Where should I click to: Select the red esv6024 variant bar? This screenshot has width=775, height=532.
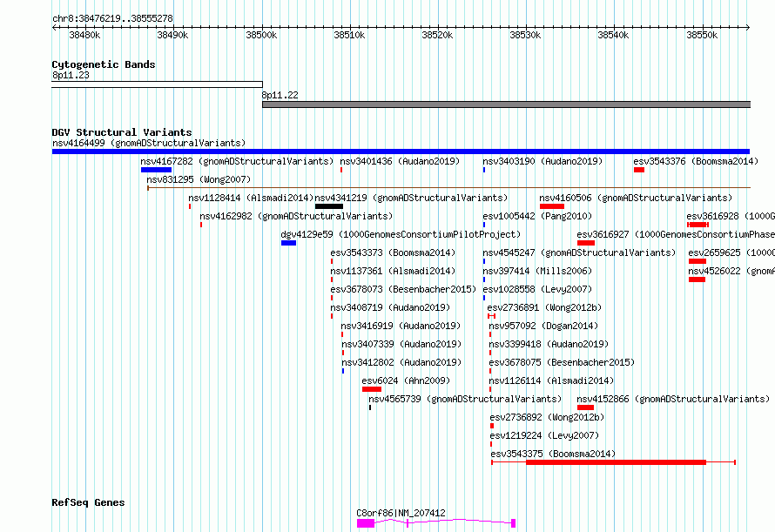[x=372, y=389]
